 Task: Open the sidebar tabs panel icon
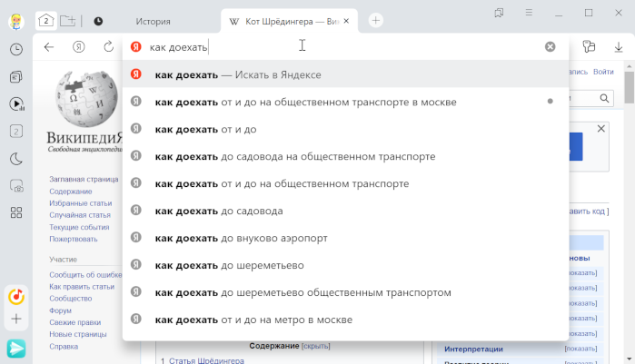[16, 132]
